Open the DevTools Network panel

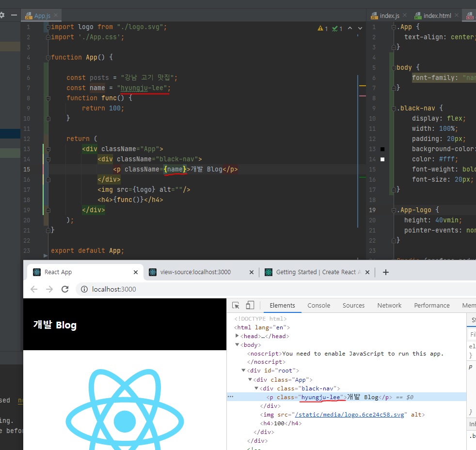pyautogui.click(x=389, y=305)
